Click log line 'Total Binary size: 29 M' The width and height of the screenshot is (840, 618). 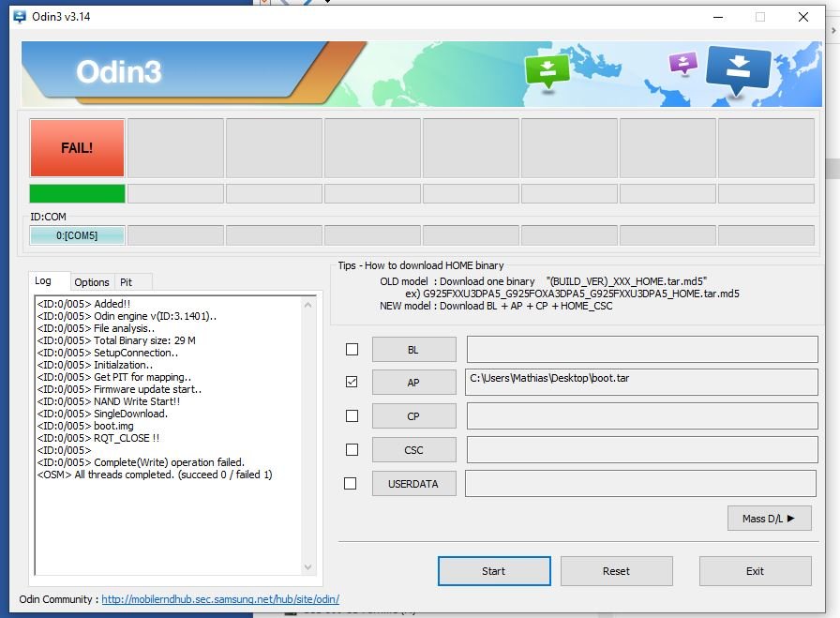point(116,340)
